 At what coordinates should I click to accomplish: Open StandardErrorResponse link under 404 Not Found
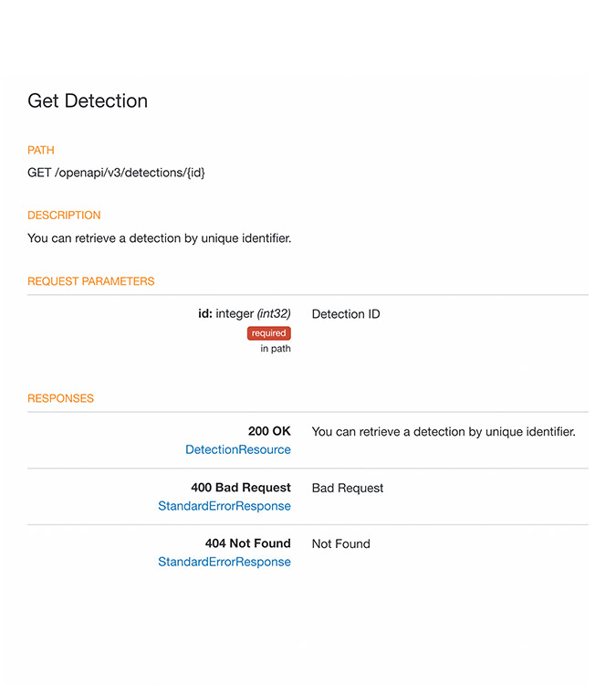pyautogui.click(x=224, y=562)
